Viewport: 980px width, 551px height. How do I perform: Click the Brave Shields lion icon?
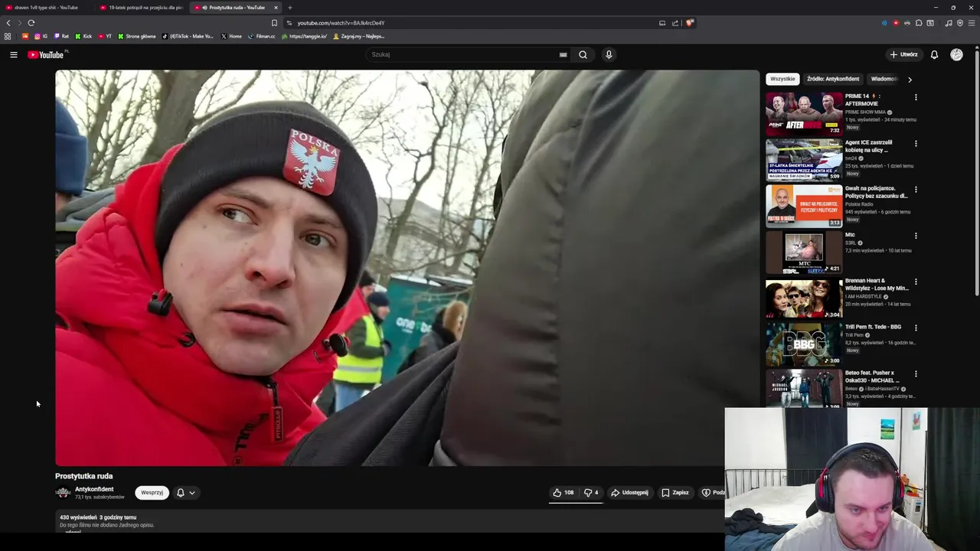pyautogui.click(x=689, y=23)
